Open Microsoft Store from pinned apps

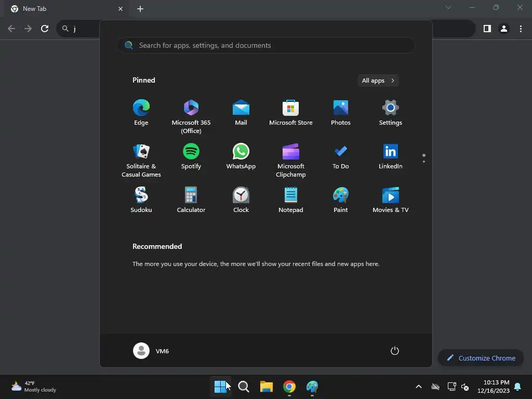pos(291,113)
